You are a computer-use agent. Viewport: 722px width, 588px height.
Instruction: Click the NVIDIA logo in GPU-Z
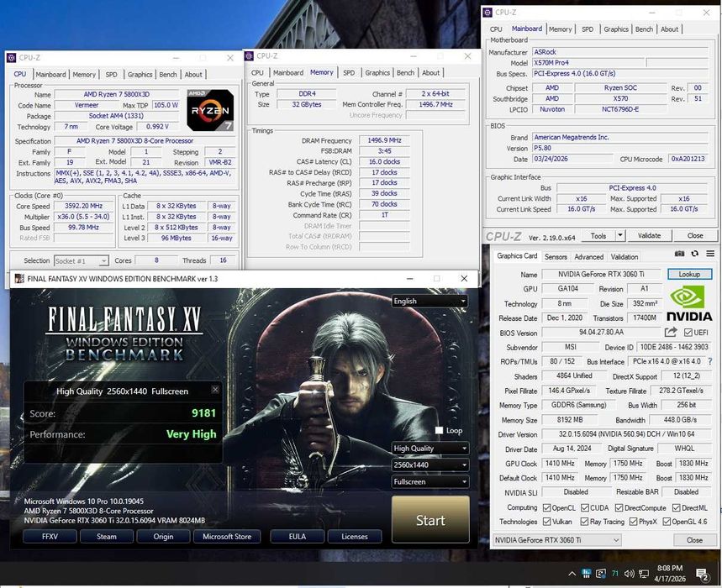click(689, 303)
